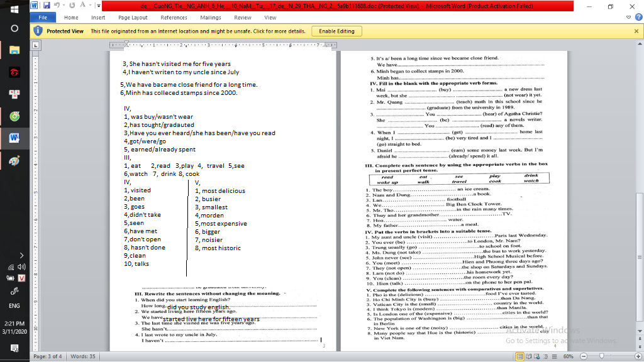The image size is (644, 362).
Task: Open the Undo history dropdown arrow
Action: tap(64, 6)
